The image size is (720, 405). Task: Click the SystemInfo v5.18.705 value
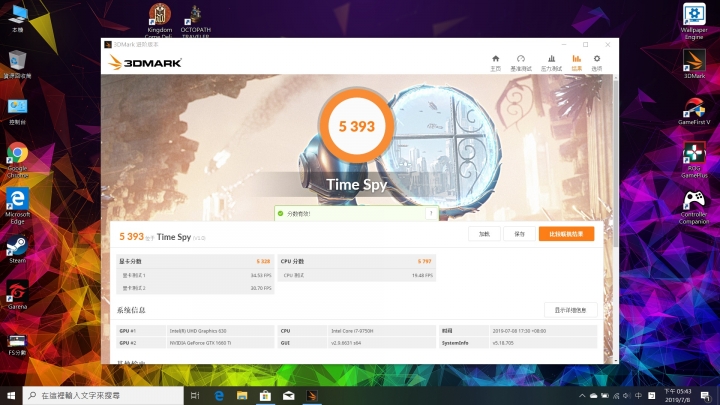click(x=503, y=343)
